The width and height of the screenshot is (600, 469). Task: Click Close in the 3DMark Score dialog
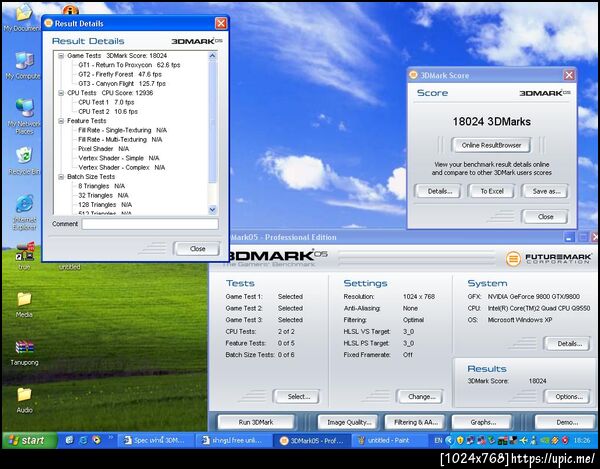[545, 217]
